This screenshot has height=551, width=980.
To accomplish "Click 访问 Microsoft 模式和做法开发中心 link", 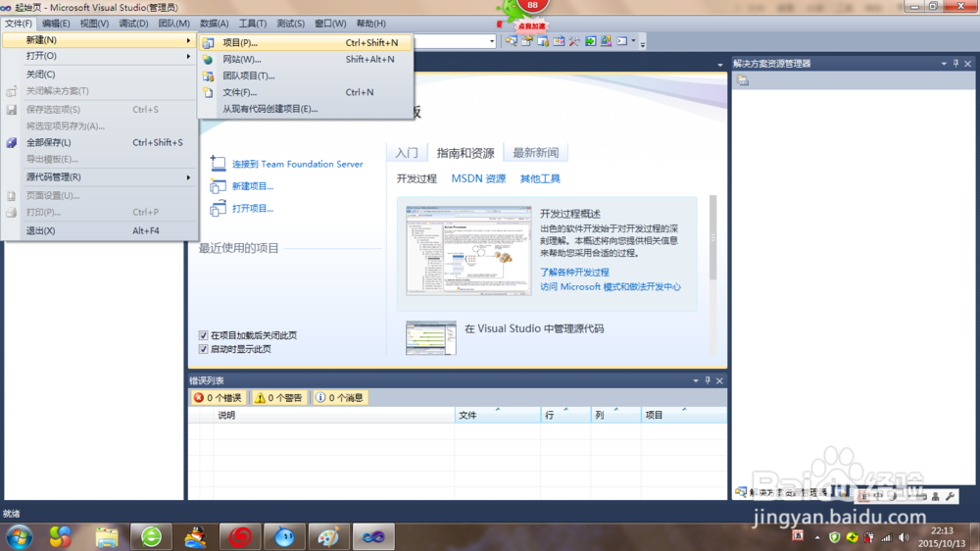I will coord(611,286).
